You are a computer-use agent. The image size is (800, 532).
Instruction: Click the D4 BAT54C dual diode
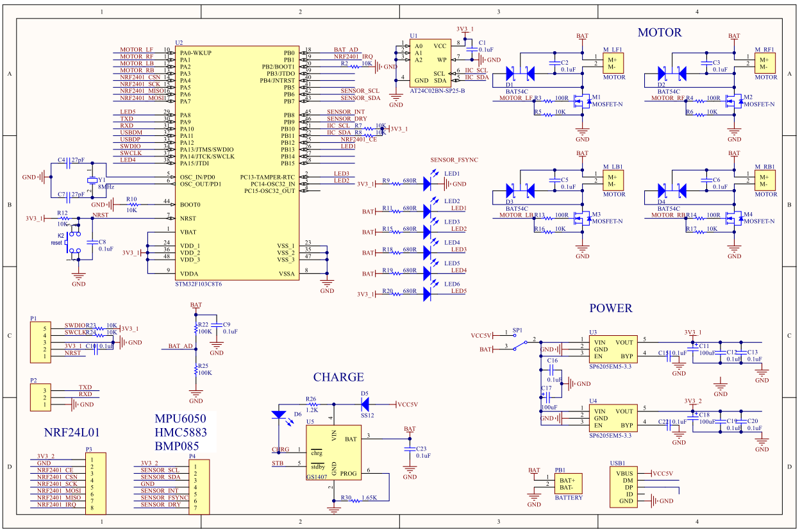pyautogui.click(x=672, y=190)
